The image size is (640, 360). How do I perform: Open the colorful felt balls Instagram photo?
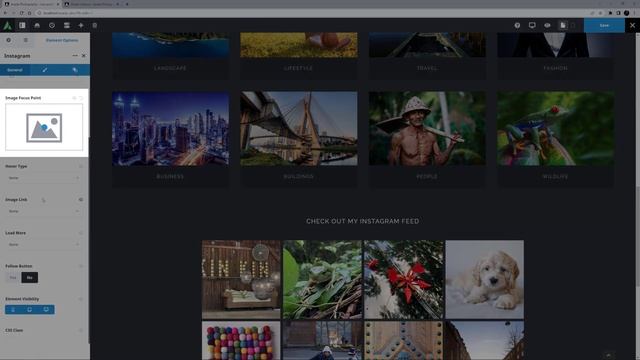241,340
